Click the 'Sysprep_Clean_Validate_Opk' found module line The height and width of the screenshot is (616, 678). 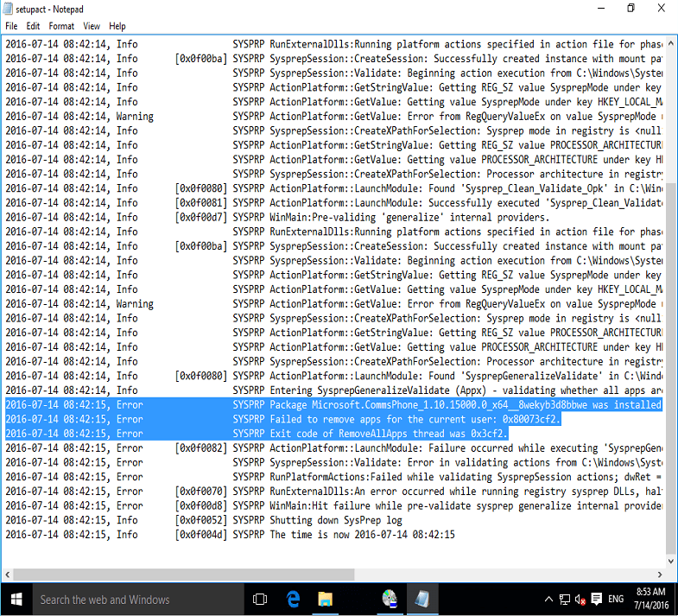point(333,188)
